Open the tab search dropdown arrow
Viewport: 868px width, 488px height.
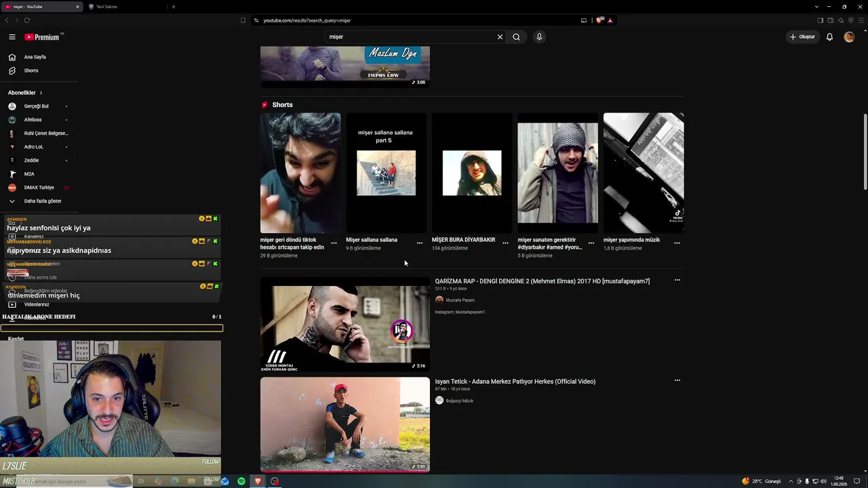[x=816, y=7]
